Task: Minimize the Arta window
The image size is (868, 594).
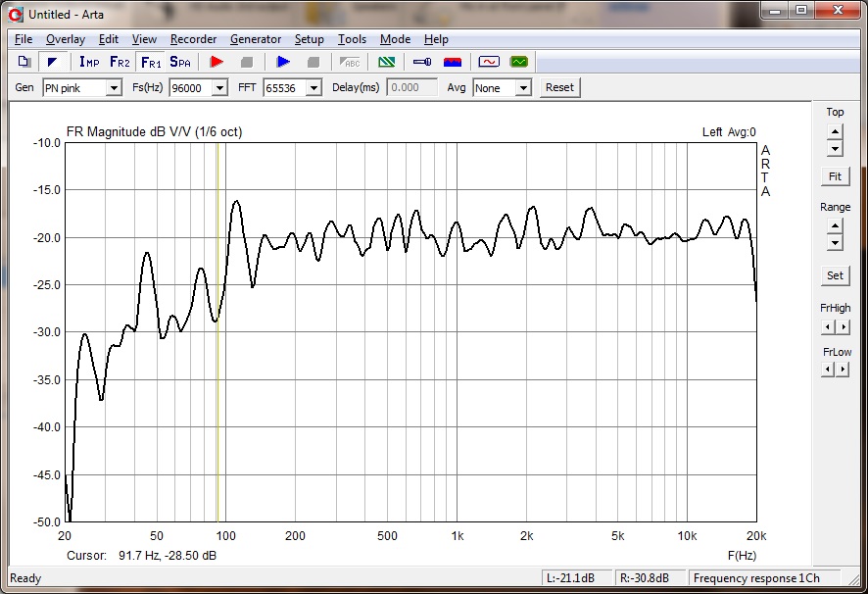Action: (775, 11)
